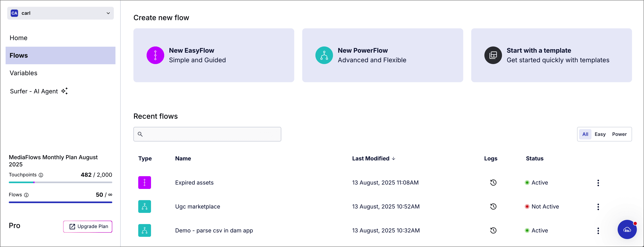644x247 pixels.
Task: Open logs for Demo parse csv flow
Action: (x=493, y=230)
